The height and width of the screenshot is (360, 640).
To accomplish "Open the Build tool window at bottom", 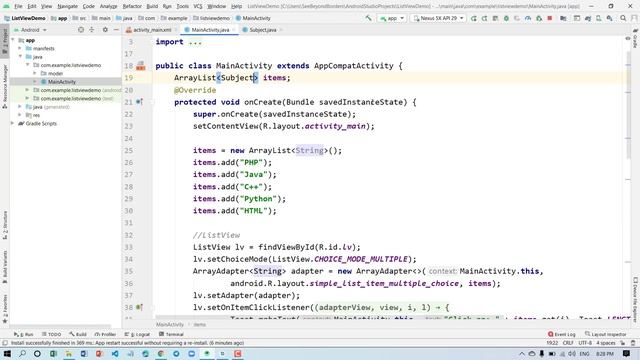I will pos(78,334).
